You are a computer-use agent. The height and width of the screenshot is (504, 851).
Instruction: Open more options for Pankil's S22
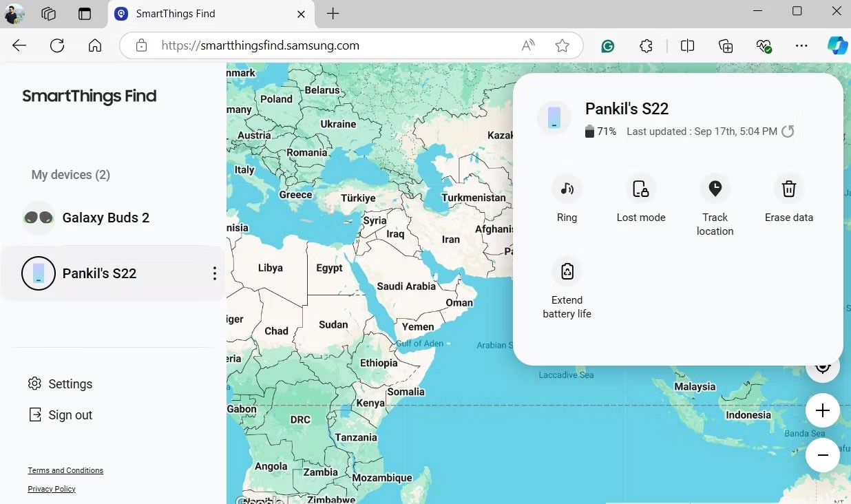point(214,273)
